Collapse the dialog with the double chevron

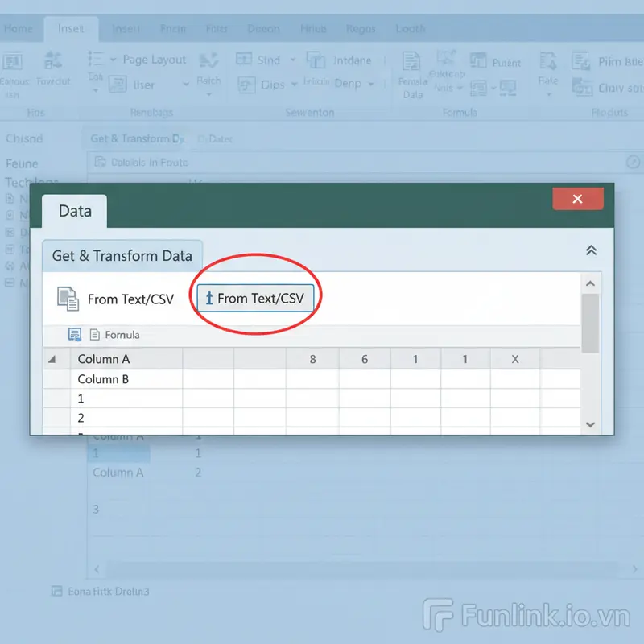[591, 250]
